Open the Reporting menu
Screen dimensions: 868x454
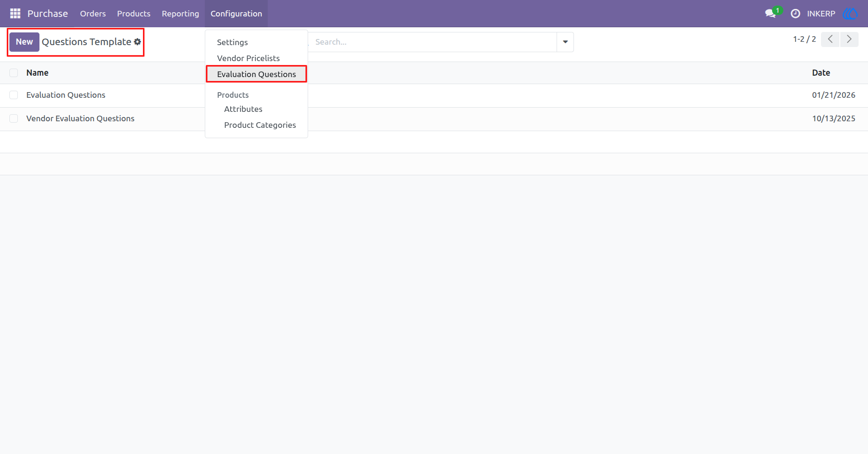180,14
